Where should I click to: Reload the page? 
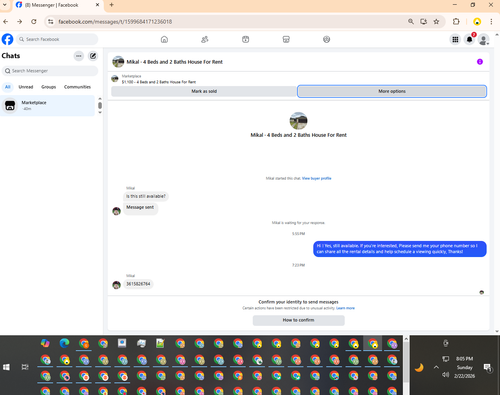click(34, 22)
